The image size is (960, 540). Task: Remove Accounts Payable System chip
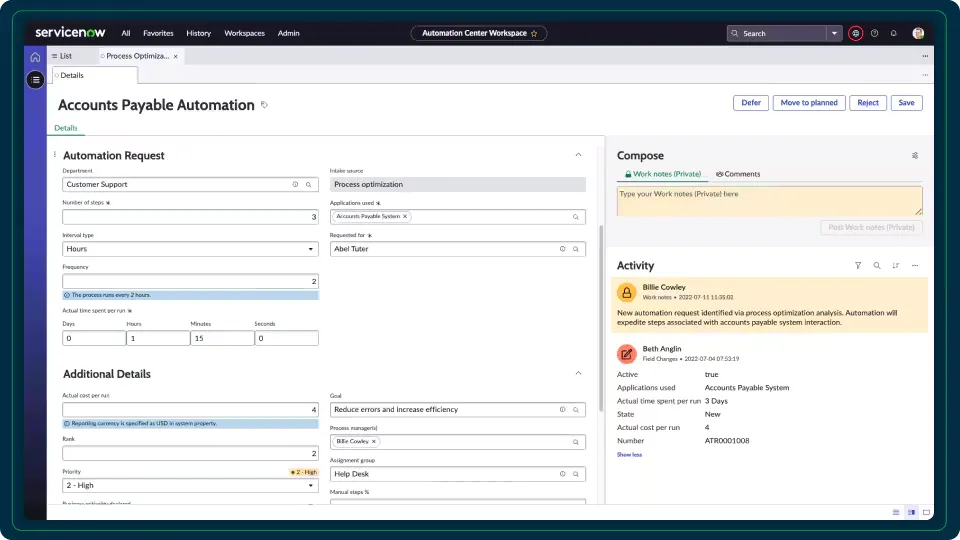click(x=405, y=216)
